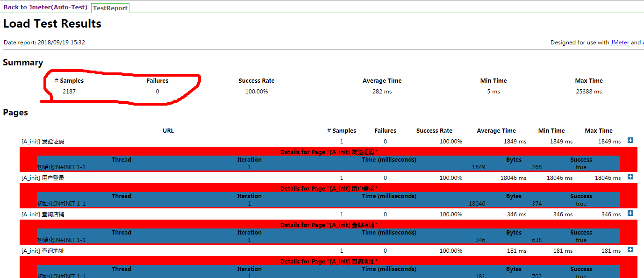Open the Back to Jmeter(Auto-Test) link
644x278 pixels.
tap(45, 7)
